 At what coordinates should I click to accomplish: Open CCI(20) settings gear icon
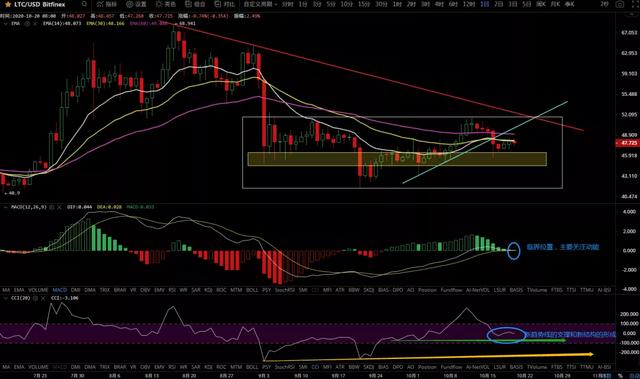35,298
